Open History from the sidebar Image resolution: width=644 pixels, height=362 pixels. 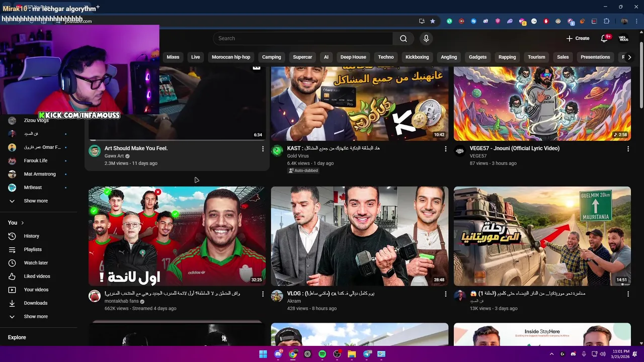tap(38, 236)
